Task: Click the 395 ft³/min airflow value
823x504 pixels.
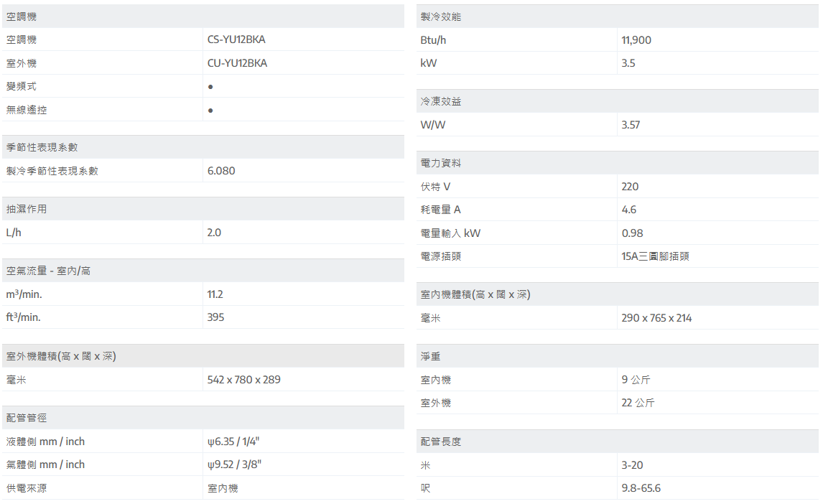Action: (215, 317)
